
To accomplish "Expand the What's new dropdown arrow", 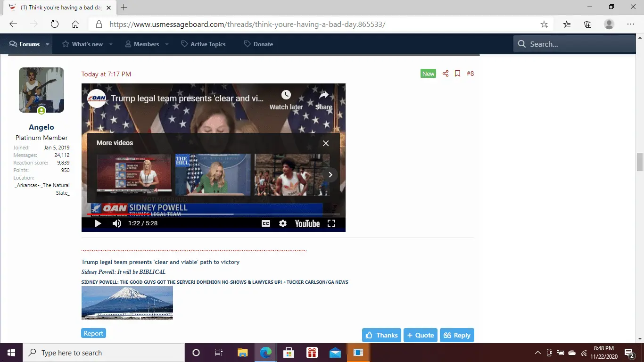I will (x=111, y=44).
